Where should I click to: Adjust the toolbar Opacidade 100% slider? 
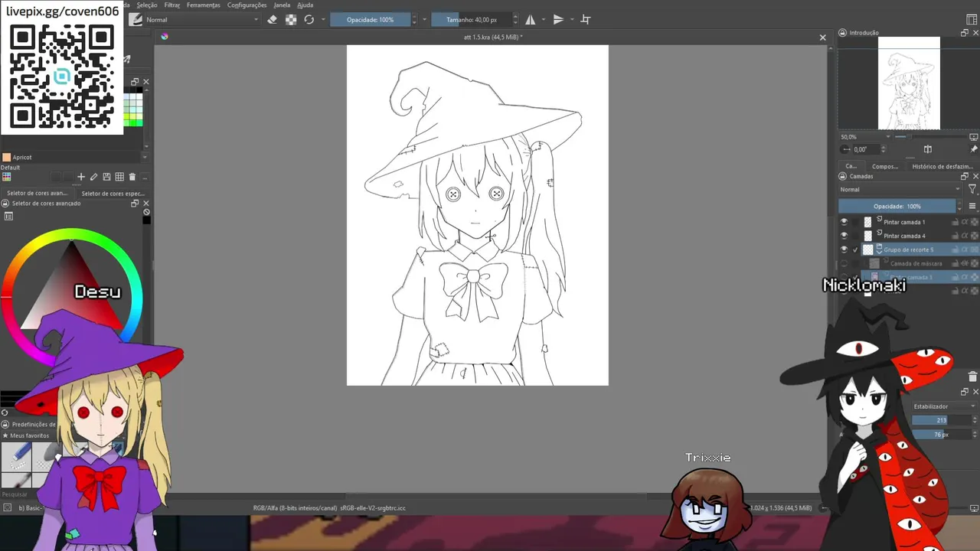(370, 20)
